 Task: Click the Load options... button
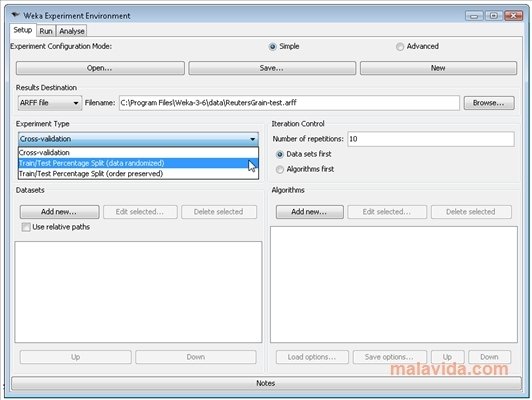312,357
